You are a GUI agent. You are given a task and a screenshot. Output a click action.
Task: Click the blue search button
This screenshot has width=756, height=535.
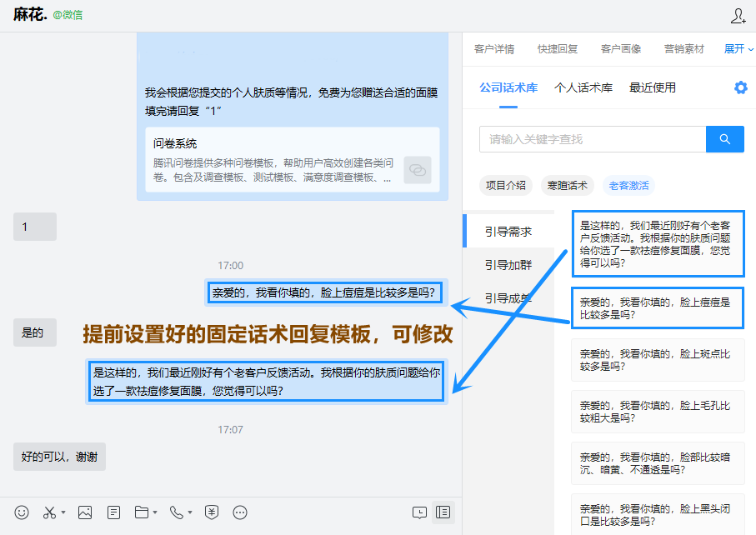point(724,139)
